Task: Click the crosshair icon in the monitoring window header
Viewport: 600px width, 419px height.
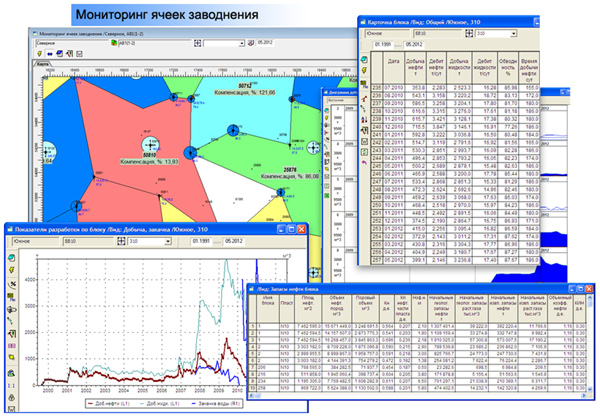Action: pyautogui.click(x=197, y=43)
